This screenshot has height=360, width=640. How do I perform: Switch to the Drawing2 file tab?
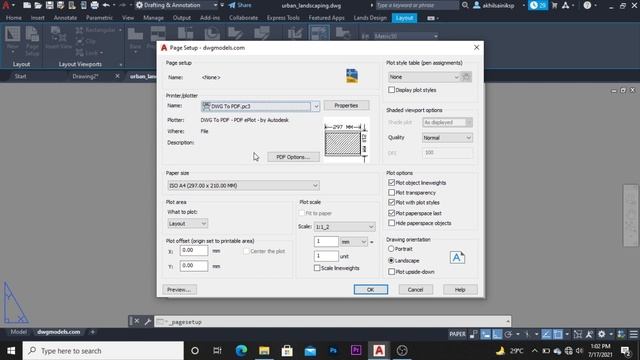[85, 76]
